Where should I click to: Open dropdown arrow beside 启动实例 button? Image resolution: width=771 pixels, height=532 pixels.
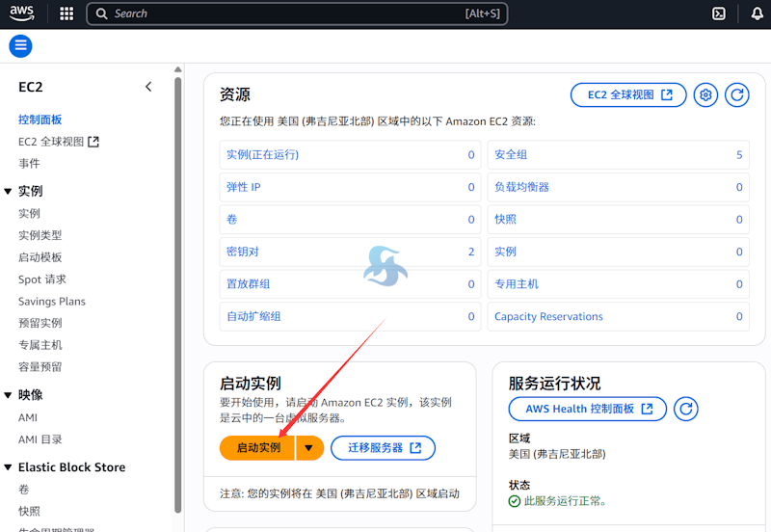click(x=308, y=447)
